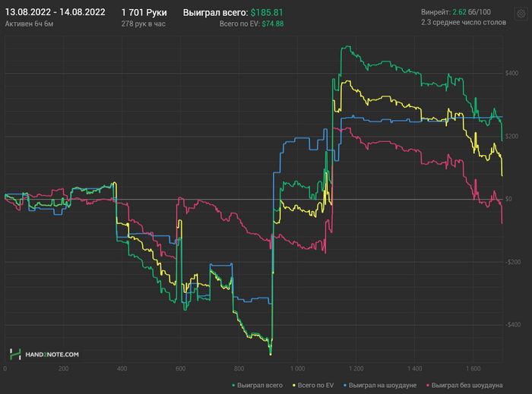Click the winrate value '2.62'
The image size is (532, 394).
coord(459,12)
